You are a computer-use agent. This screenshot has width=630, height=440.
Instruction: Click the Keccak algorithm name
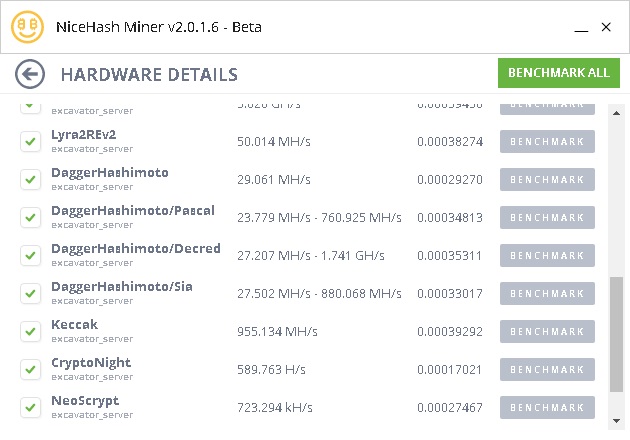coord(74,325)
